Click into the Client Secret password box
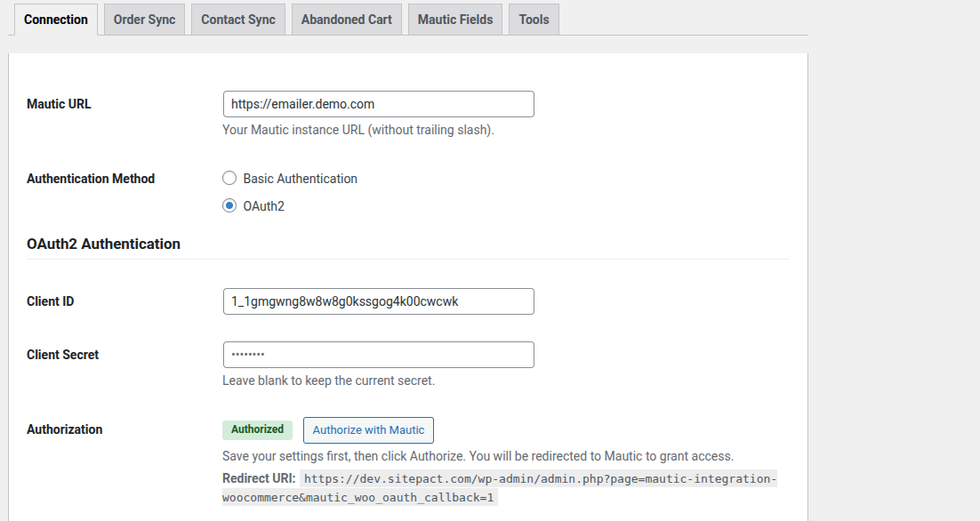Image resolution: width=980 pixels, height=521 pixels. pyautogui.click(x=378, y=355)
